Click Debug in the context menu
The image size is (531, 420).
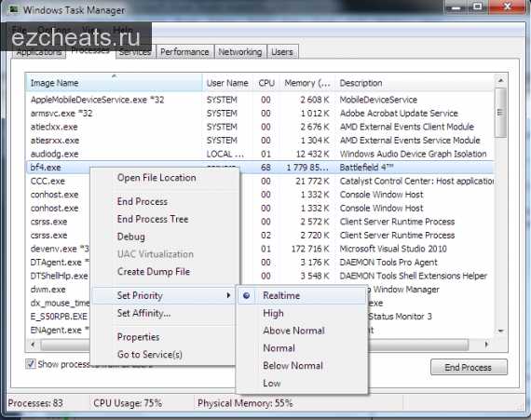[x=131, y=237]
